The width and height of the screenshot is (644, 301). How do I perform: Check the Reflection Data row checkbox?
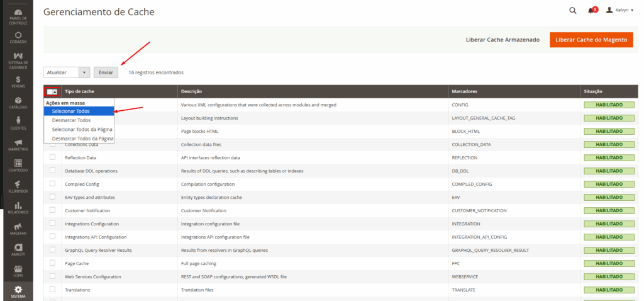point(52,157)
